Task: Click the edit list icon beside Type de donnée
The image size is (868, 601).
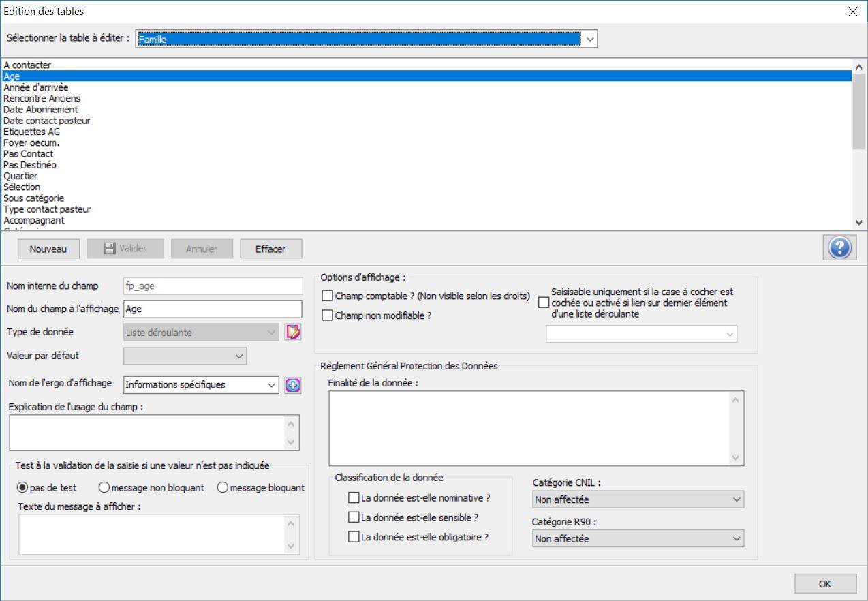Action: tap(293, 333)
